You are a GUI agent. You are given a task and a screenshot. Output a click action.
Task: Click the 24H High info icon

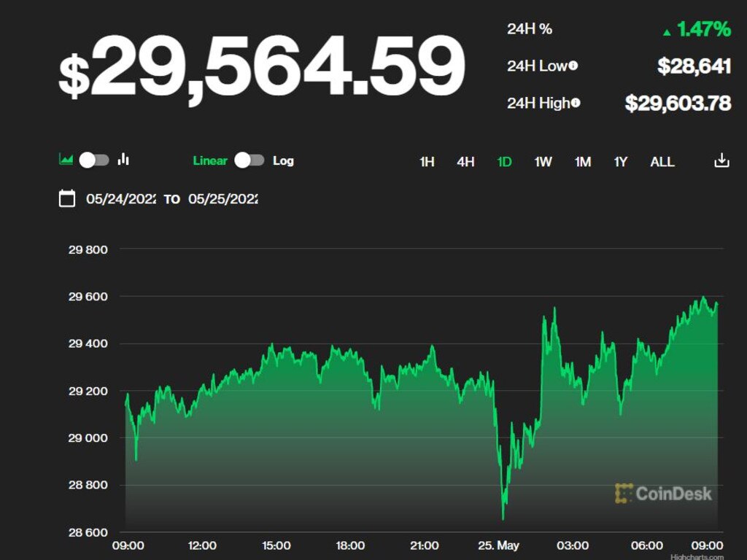pyautogui.click(x=576, y=104)
